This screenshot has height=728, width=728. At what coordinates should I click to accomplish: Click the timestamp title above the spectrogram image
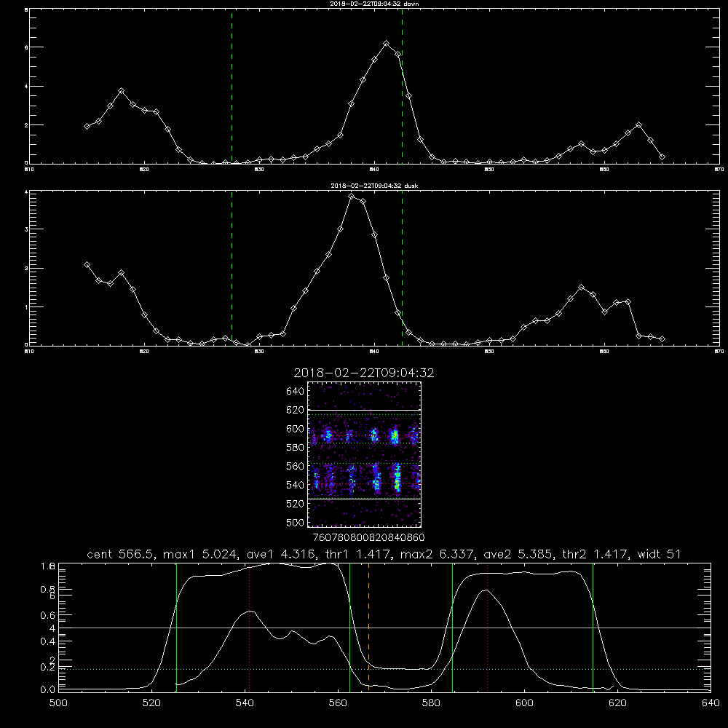[x=364, y=373]
